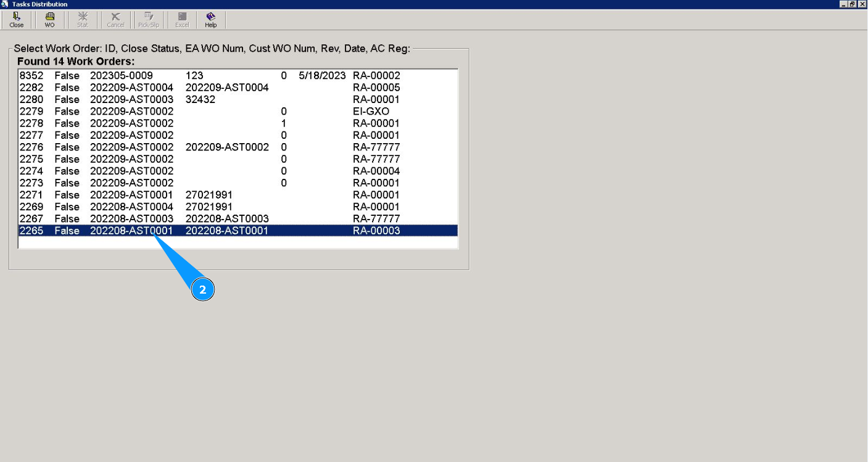Click the Cancel toolbar icon

click(x=115, y=20)
